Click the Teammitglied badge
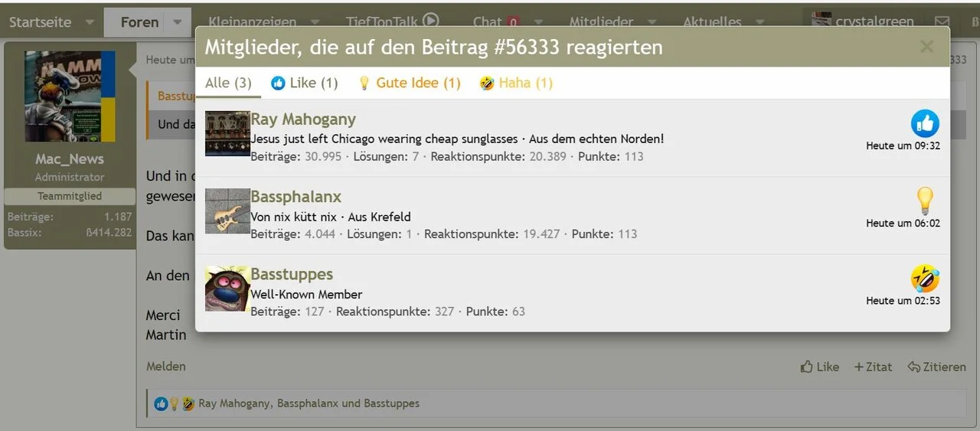 (x=70, y=196)
